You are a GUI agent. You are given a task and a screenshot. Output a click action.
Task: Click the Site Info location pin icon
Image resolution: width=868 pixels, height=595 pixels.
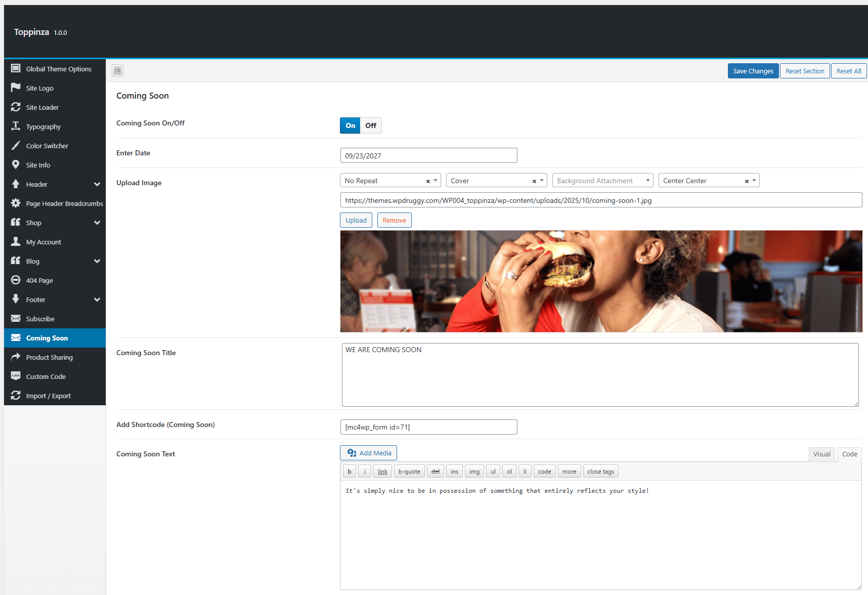click(16, 164)
